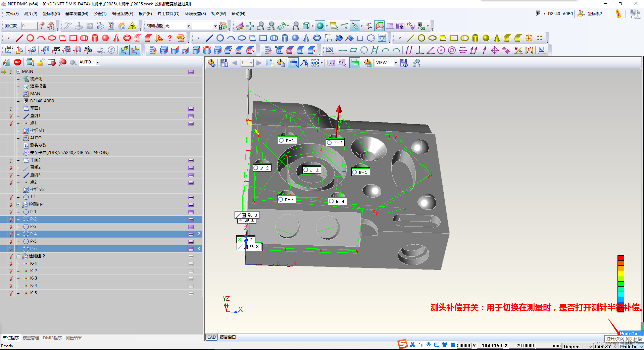Image resolution: width=644 pixels, height=350 pixels.
Task: Click the camera snapshot icon
Action: click(x=400, y=26)
